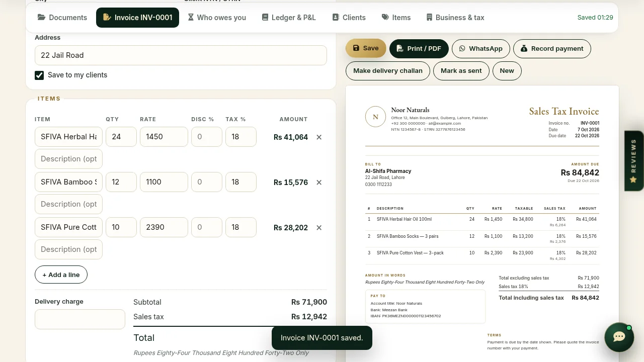Screen dimensions: 644x362
Task: Click the discount field for SFIVA Bamboo row
Action: click(x=207, y=182)
